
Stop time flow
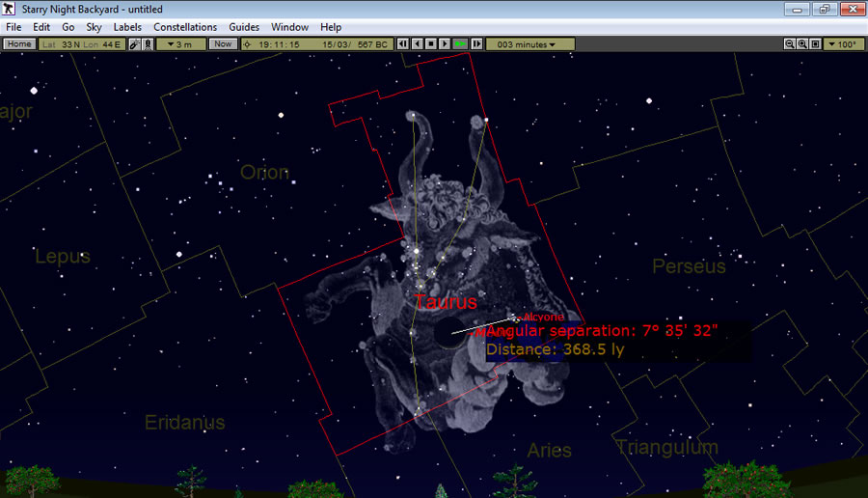point(431,44)
